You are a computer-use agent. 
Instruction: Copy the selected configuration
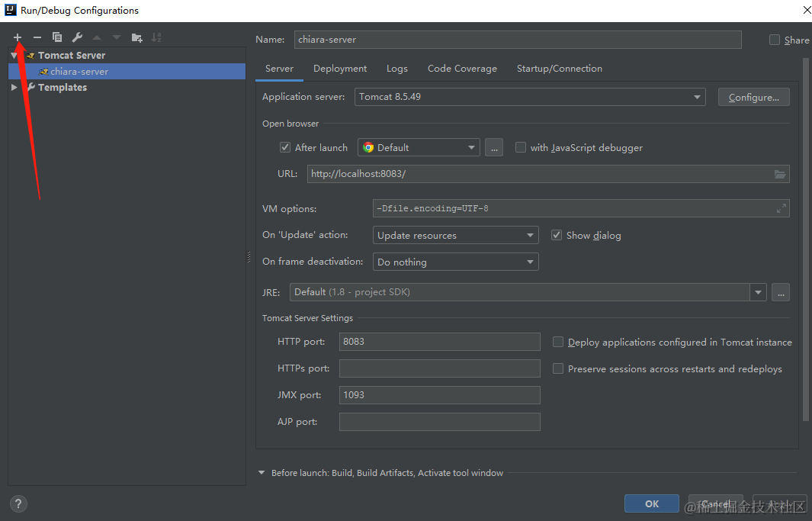click(57, 37)
